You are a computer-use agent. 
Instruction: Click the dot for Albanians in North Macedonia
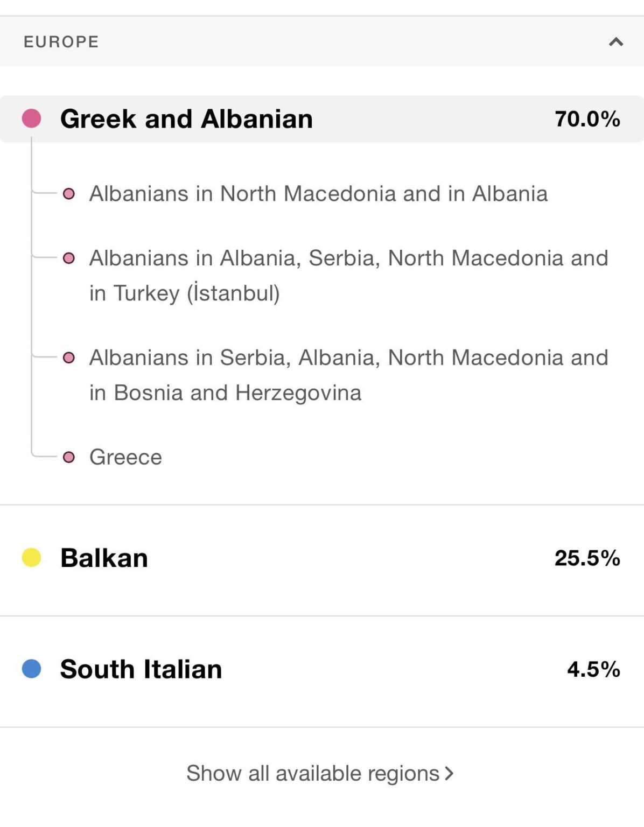point(68,194)
